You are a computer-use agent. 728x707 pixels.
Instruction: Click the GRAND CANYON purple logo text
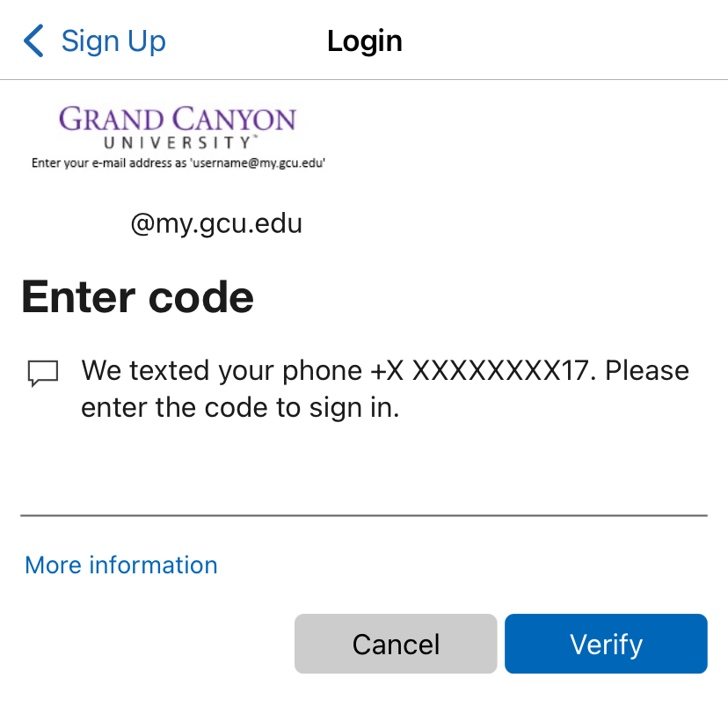click(x=178, y=119)
